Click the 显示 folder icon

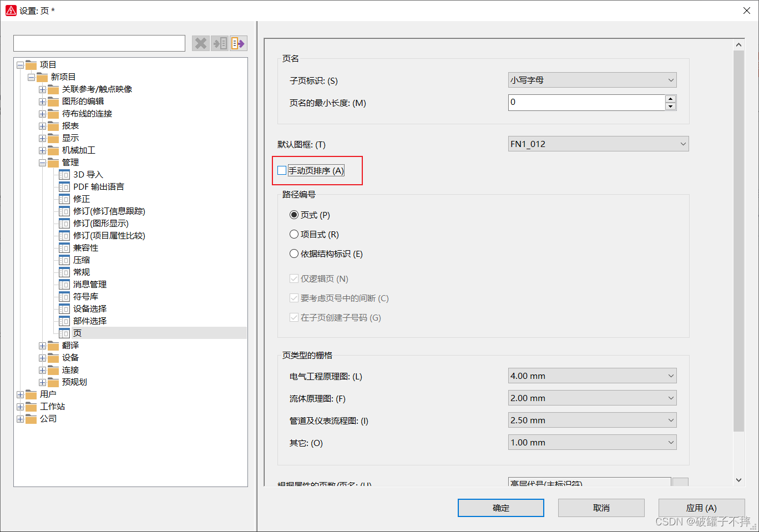(x=53, y=138)
